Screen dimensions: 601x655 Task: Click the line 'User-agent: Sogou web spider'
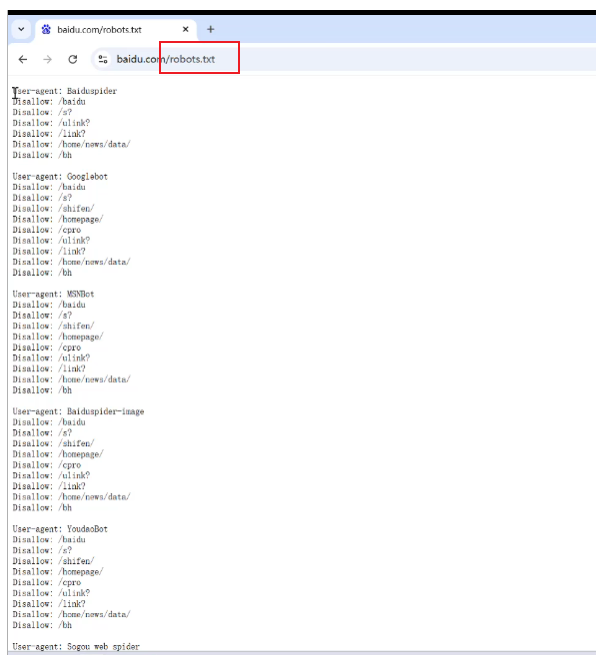coord(76,647)
